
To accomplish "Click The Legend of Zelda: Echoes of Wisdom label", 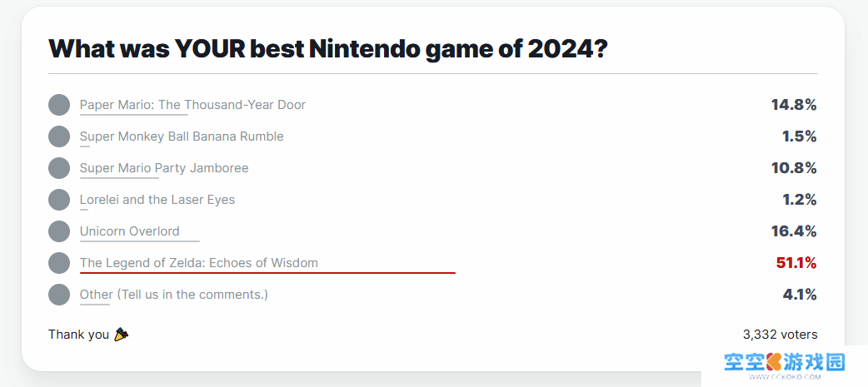I will point(199,263).
